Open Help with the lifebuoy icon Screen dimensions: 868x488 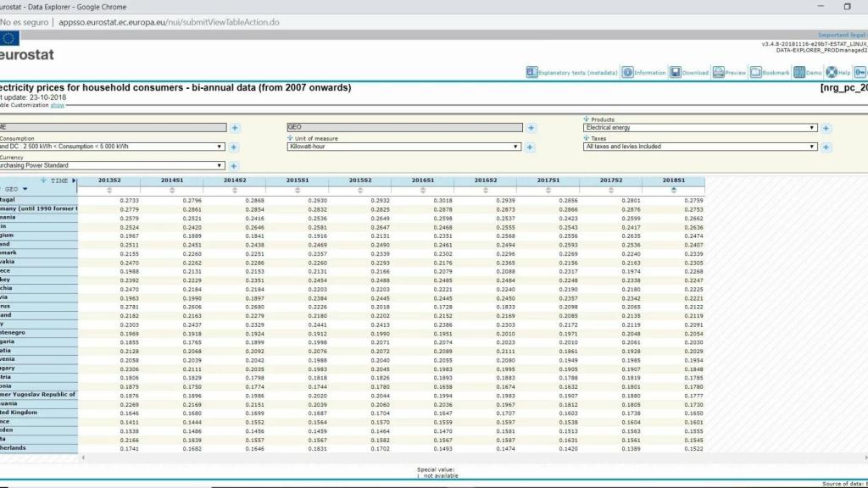tap(832, 73)
